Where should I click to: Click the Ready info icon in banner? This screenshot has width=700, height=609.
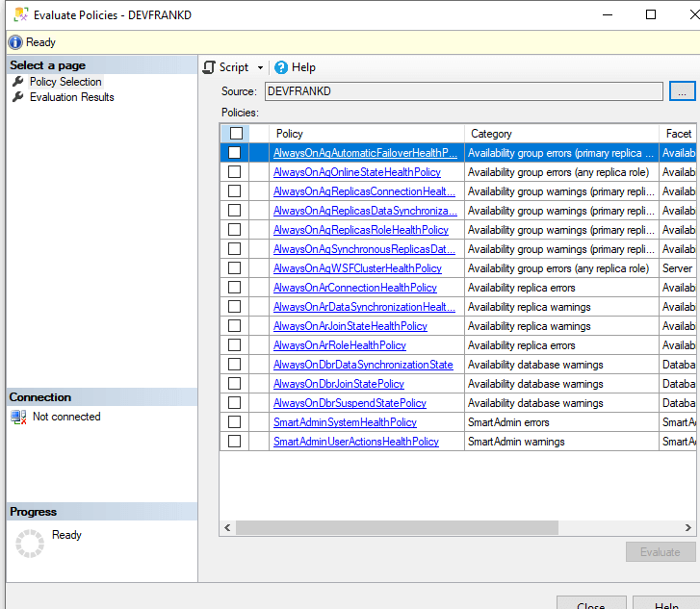(x=14, y=42)
